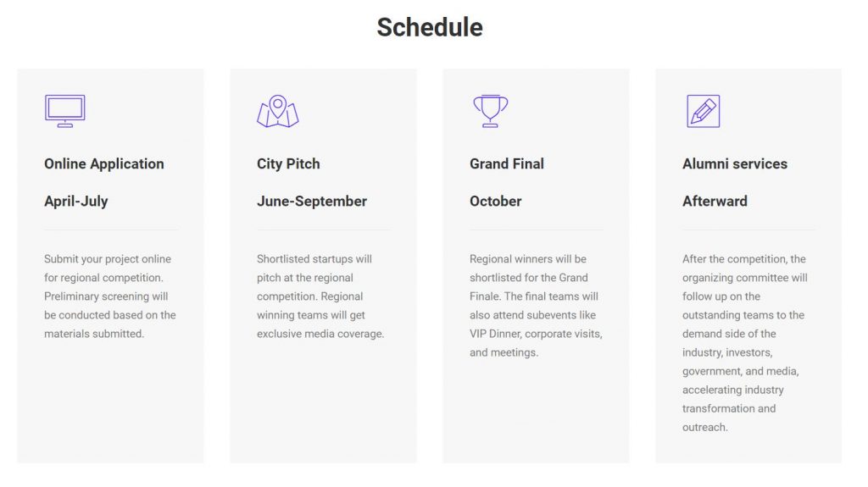Click the Online Application title
The image size is (868, 487).
(x=104, y=163)
